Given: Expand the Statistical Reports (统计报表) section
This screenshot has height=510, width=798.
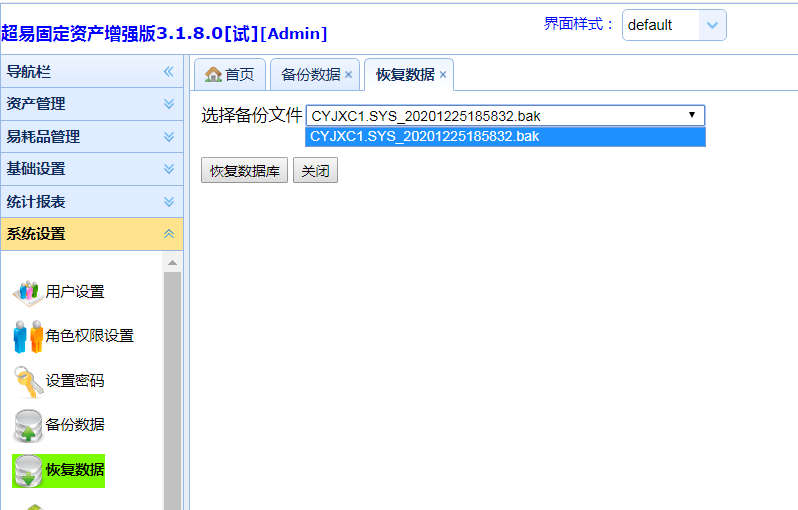Looking at the screenshot, I should tap(169, 202).
